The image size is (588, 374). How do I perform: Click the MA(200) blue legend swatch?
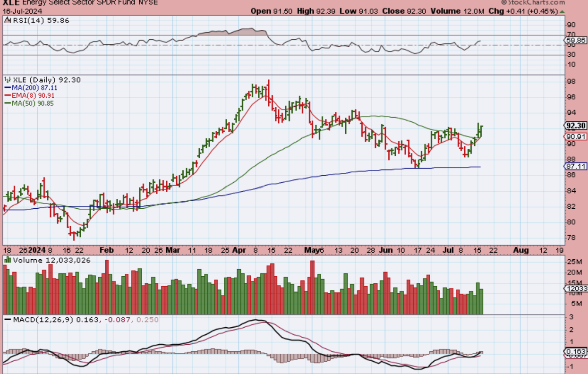tap(7, 88)
